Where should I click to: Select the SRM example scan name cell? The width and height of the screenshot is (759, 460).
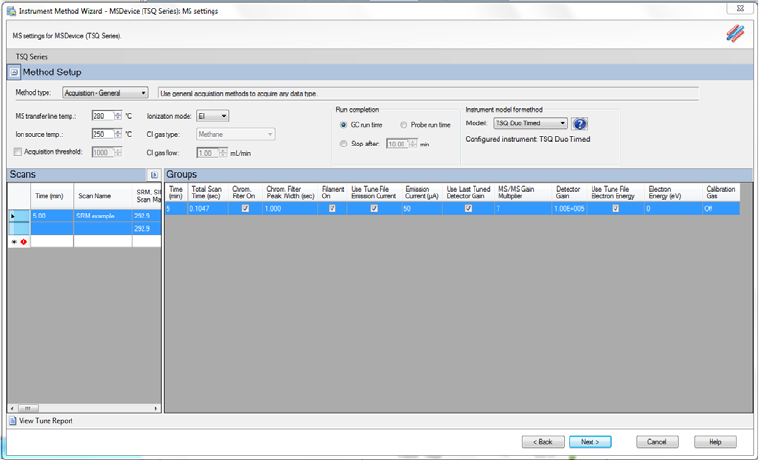tap(103, 216)
